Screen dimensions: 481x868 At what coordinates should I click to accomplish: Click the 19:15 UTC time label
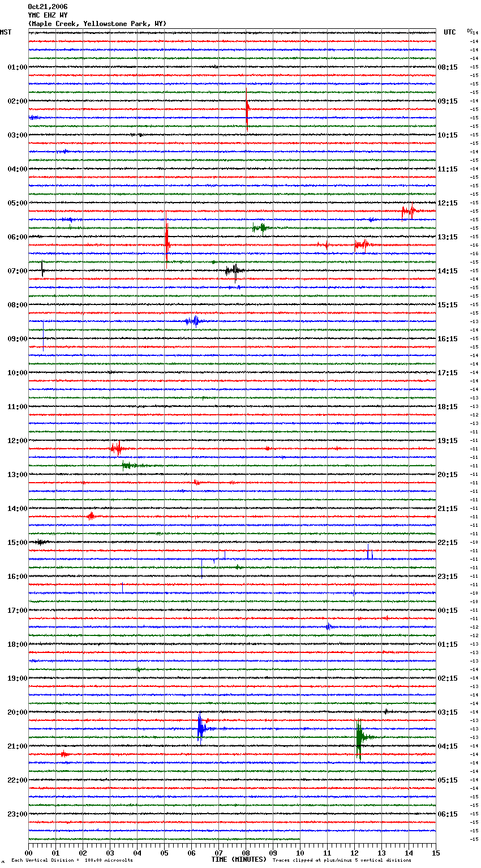tap(448, 441)
